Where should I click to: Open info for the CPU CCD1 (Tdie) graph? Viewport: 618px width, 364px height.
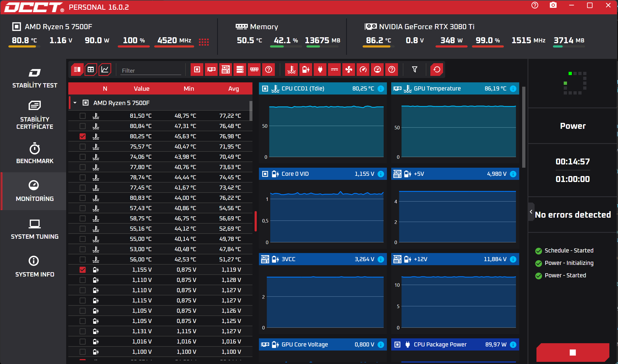tap(381, 89)
